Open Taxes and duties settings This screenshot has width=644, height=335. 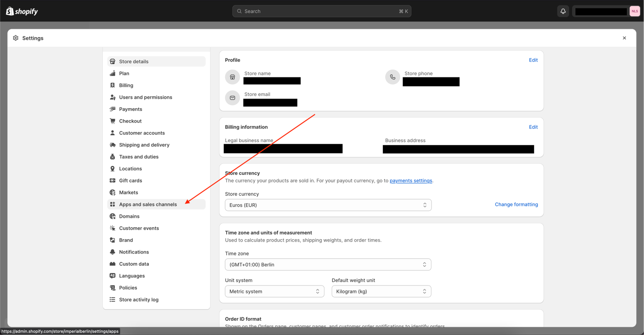[x=139, y=157]
